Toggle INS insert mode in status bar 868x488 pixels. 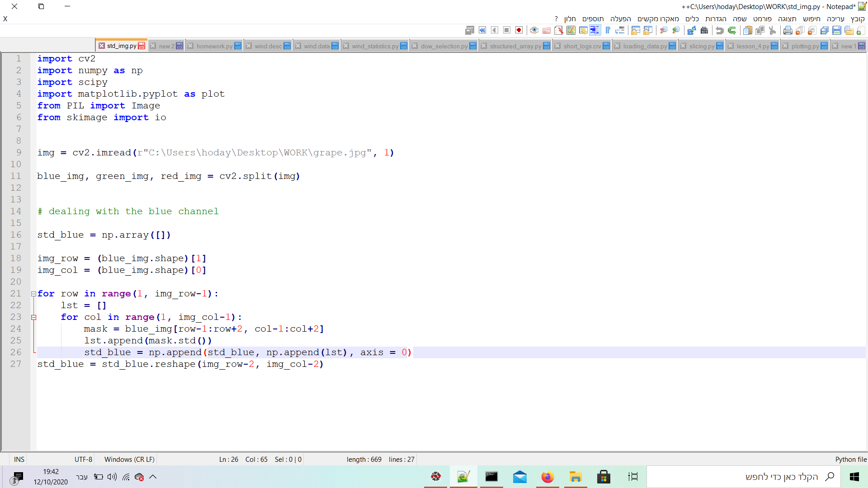click(19, 460)
